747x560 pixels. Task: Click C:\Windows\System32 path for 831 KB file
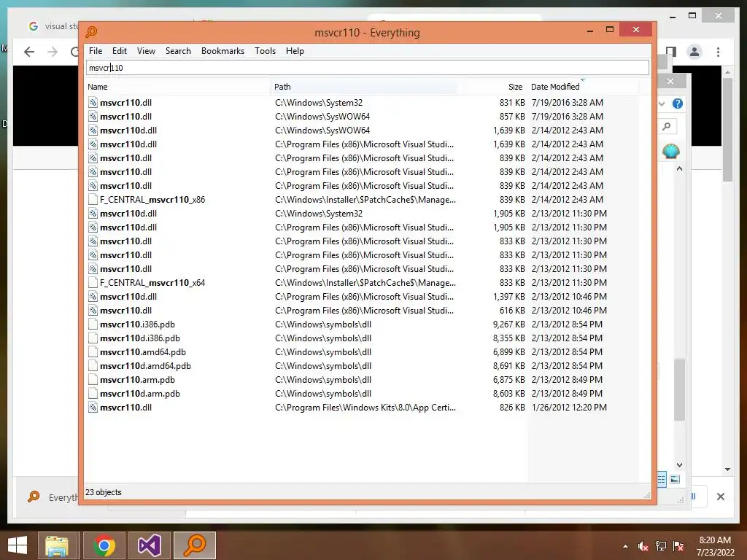(319, 102)
